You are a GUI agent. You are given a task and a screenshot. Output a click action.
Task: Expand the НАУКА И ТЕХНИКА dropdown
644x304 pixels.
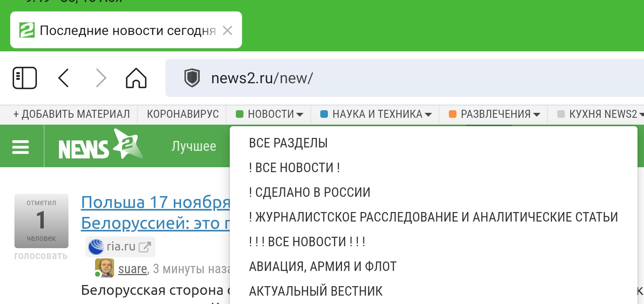(x=376, y=114)
